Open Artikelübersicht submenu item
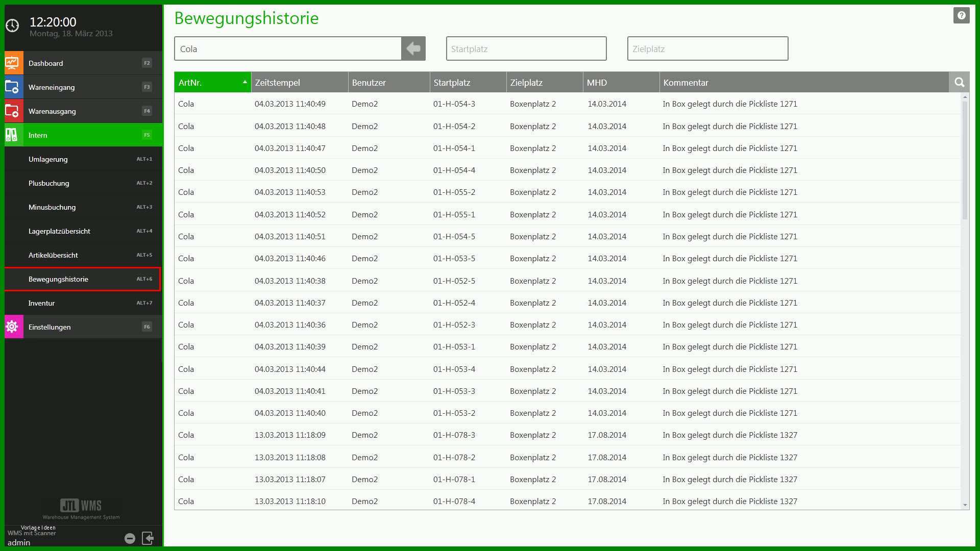 pyautogui.click(x=84, y=255)
